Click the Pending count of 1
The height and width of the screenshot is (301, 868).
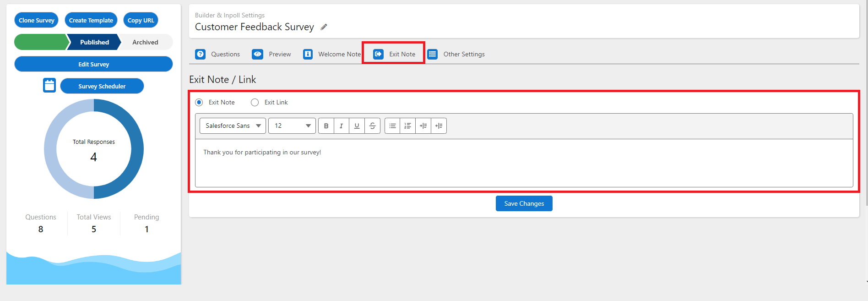tap(146, 229)
